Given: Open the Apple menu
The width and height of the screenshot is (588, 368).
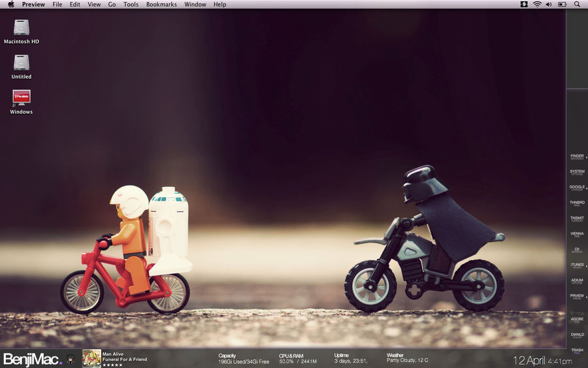Looking at the screenshot, I should (11, 5).
